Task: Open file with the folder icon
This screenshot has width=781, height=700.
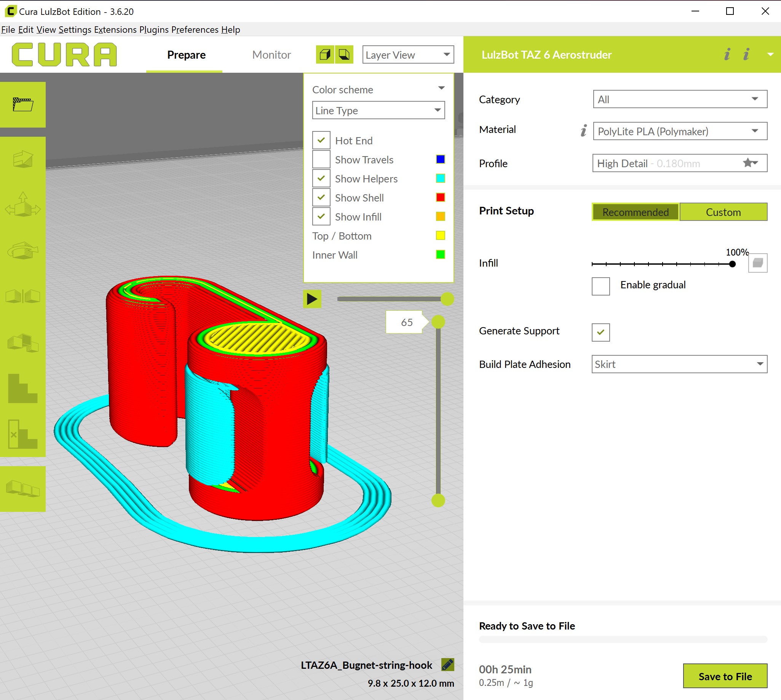Action: (23, 104)
